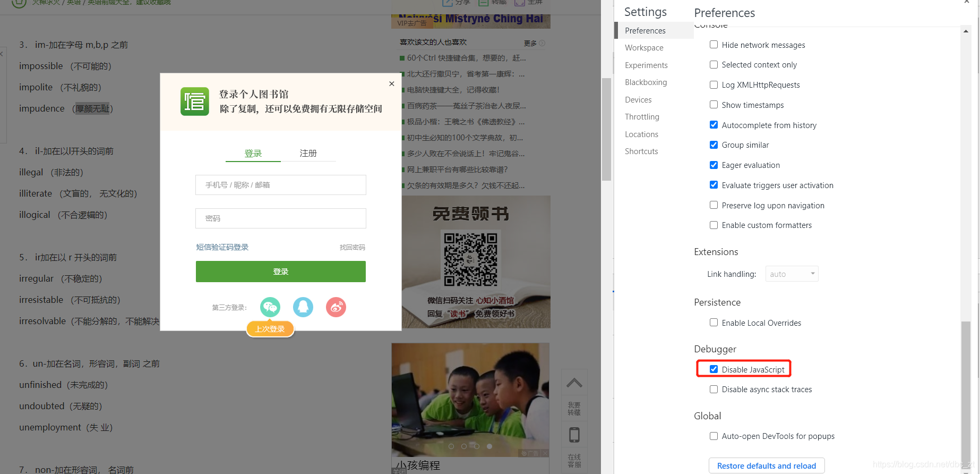The image size is (980, 474).
Task: Open article 电脑快捷键大全，记得收藏
Action: coord(453,89)
